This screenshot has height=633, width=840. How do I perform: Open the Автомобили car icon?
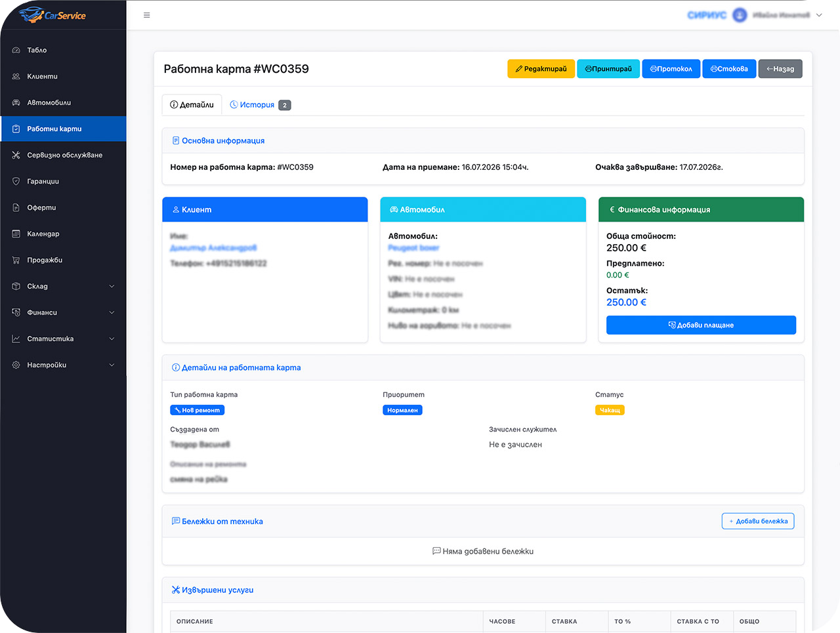pos(16,102)
